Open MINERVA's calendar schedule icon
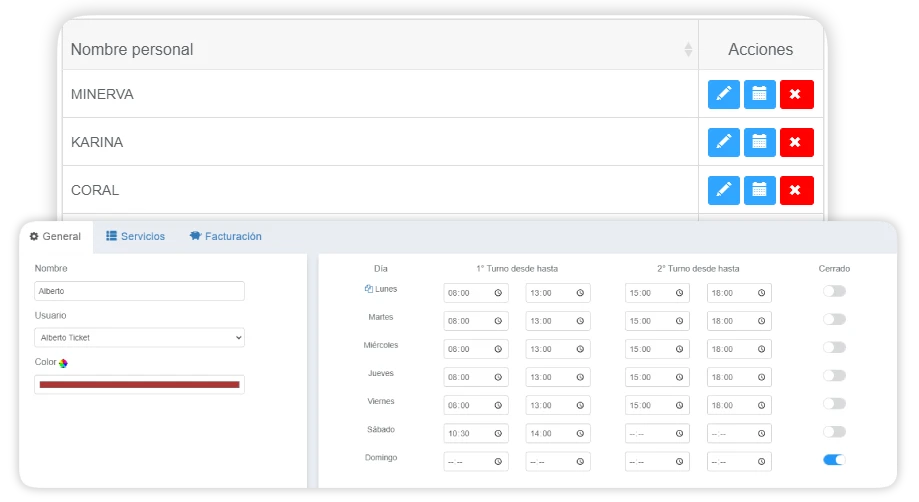The image size is (919, 502). click(x=760, y=94)
